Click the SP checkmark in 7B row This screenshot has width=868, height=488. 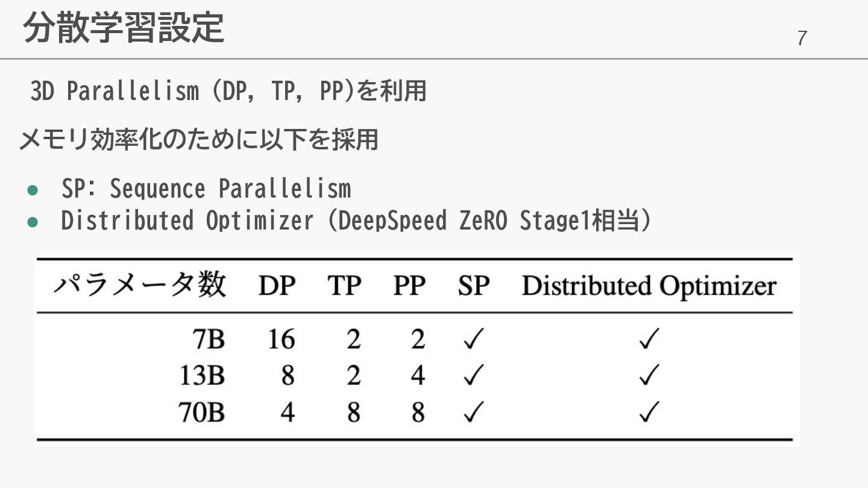coord(473,340)
